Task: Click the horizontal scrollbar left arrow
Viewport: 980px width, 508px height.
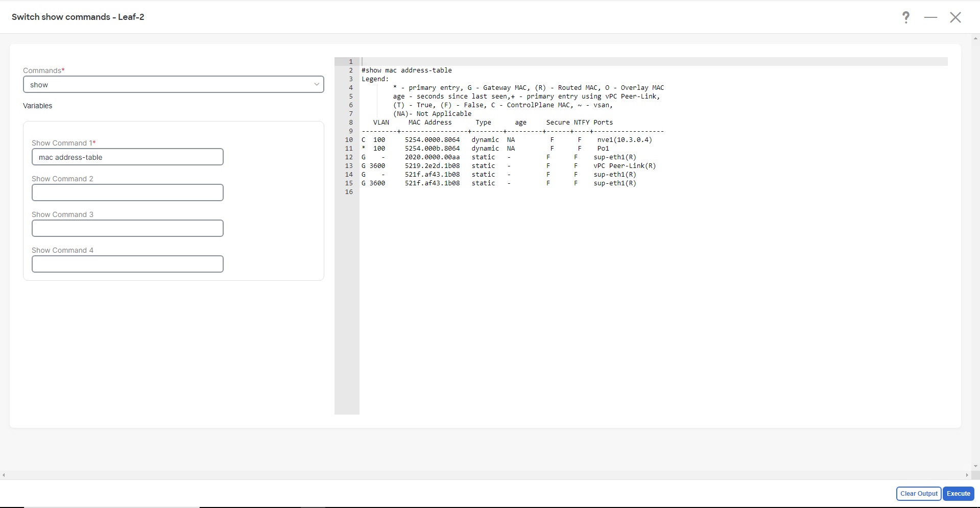Action: [4, 475]
